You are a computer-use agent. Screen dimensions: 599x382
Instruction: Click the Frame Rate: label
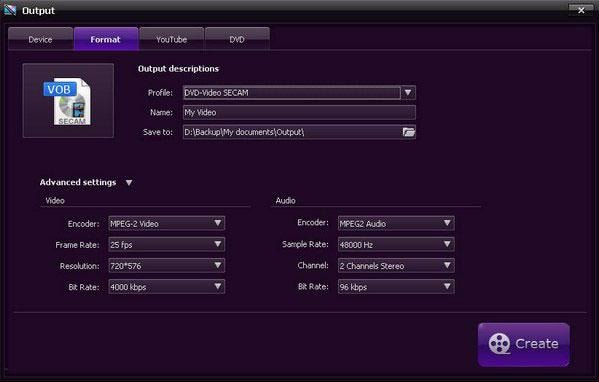pyautogui.click(x=77, y=245)
